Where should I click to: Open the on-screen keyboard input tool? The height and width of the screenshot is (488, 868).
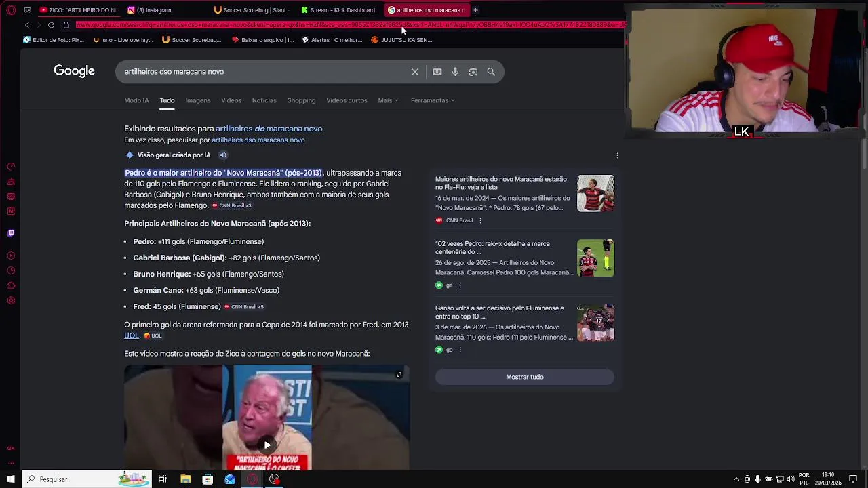(437, 72)
